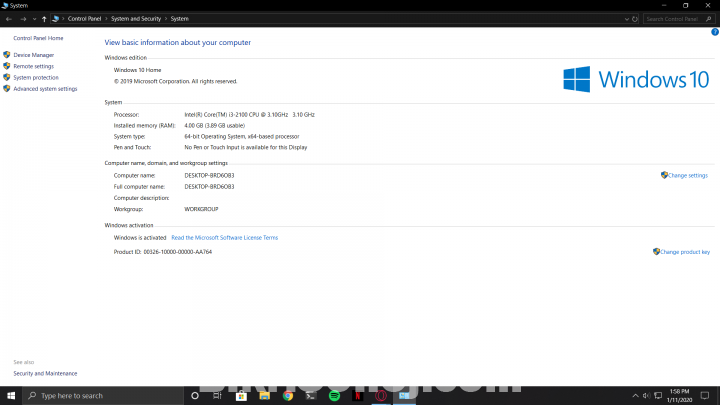The width and height of the screenshot is (720, 405).
Task: Show hidden system tray icons
Action: 636,395
